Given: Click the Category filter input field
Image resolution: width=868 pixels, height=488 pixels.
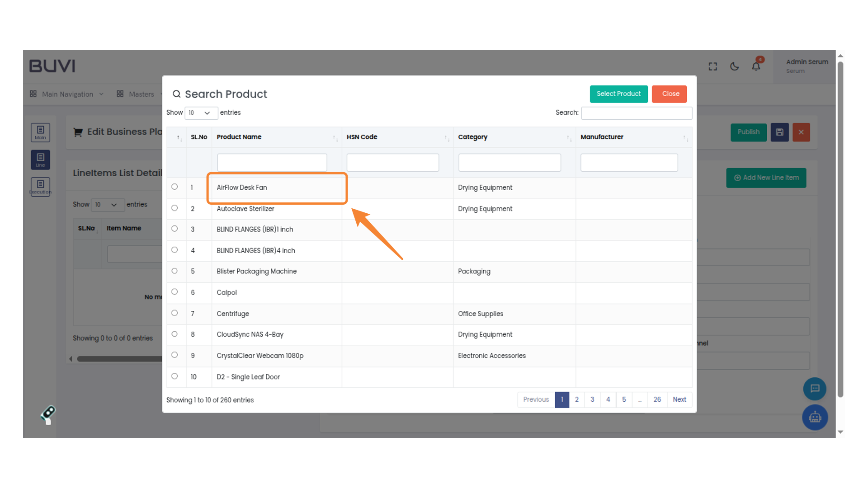Looking at the screenshot, I should pyautogui.click(x=509, y=162).
